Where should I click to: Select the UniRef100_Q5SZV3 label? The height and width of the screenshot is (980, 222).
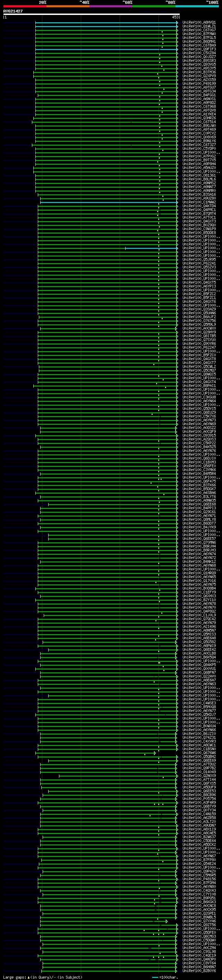click(199, 267)
